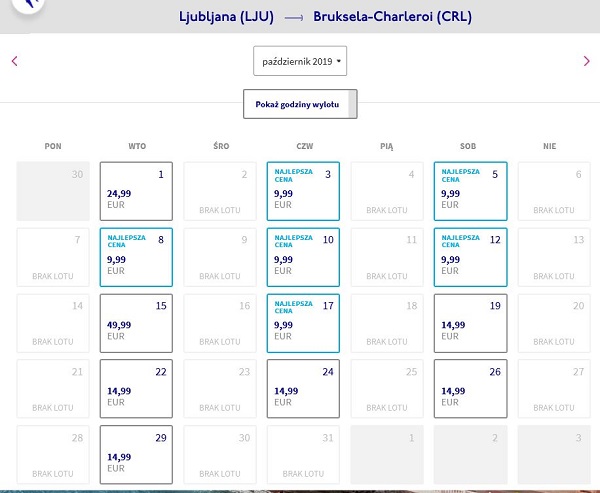Pick October 26 flight for 14,99 EUR

pos(470,389)
